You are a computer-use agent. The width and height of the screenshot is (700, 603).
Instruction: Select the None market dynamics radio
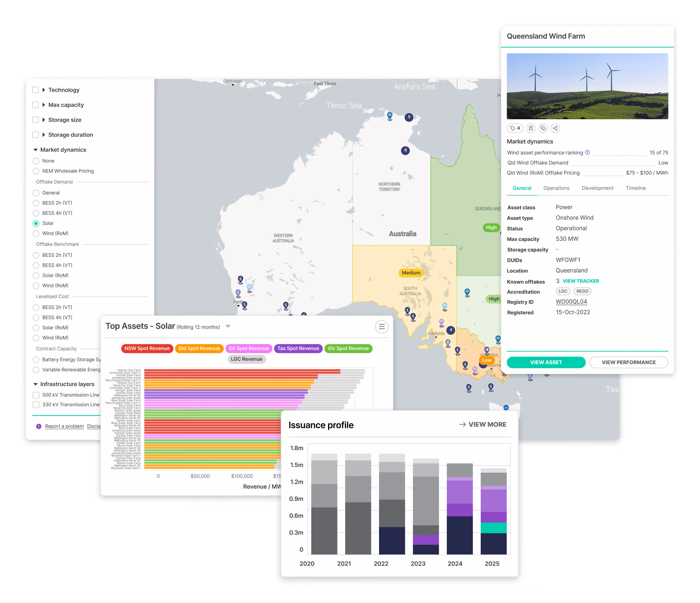pyautogui.click(x=36, y=161)
